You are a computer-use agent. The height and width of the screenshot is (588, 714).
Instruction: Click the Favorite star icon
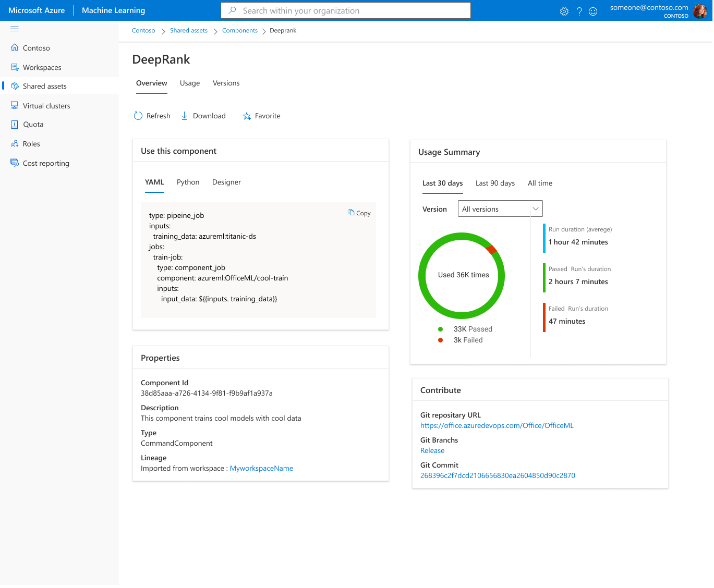click(x=247, y=116)
